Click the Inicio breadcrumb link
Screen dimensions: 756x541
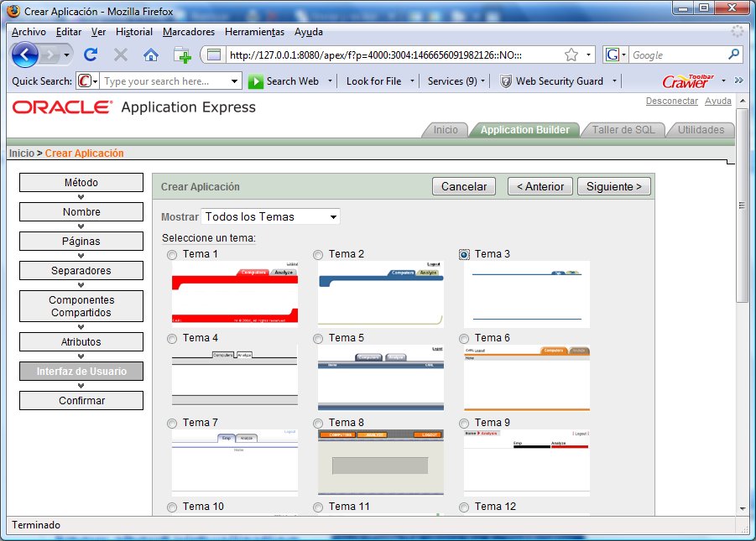pyautogui.click(x=22, y=153)
